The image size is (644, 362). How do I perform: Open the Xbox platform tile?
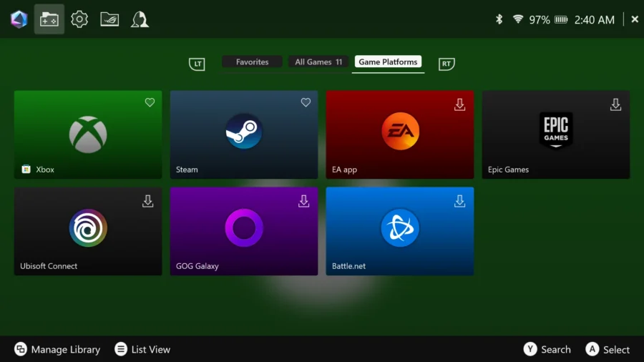88,134
